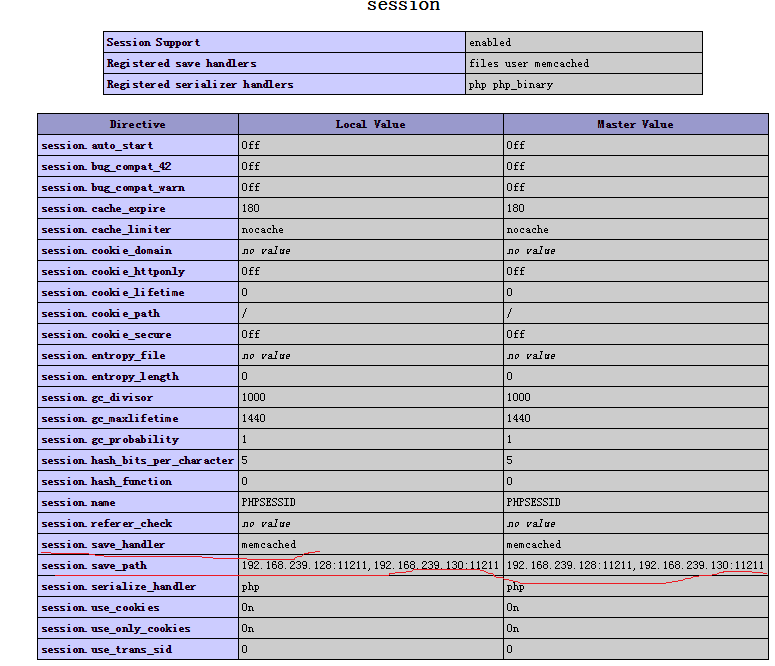Click local value 1440 for gc_maxlifetime
775x666 pixels.
(x=254, y=419)
